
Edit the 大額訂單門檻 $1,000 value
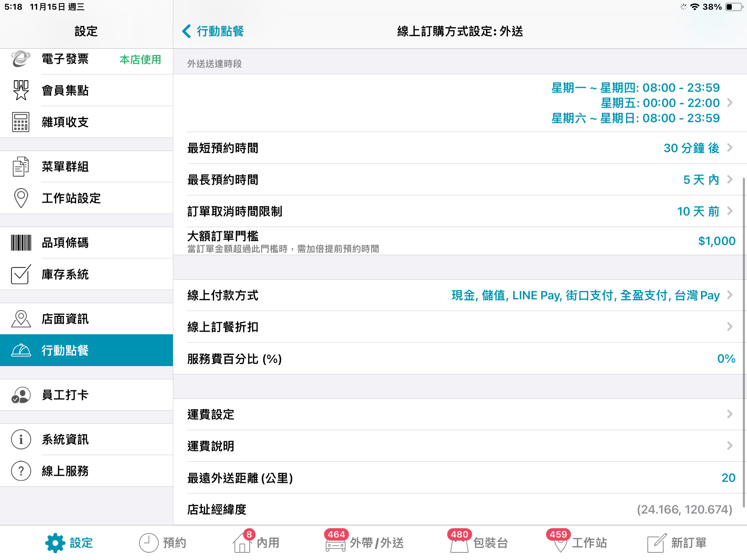[717, 241]
